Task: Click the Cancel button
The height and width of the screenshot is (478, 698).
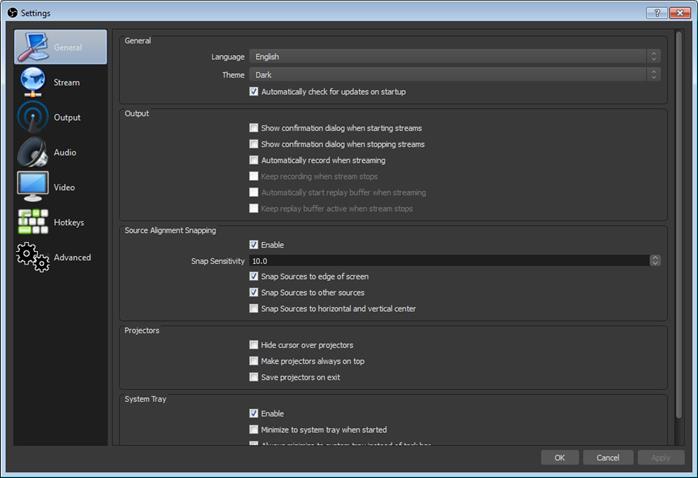Action: [608, 457]
